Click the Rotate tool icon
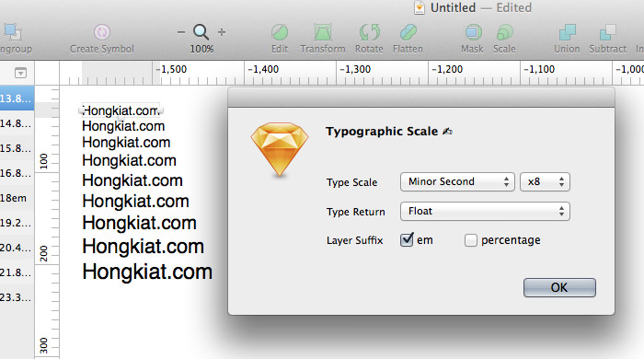Viewport: 644px width, 359px height. [x=369, y=32]
